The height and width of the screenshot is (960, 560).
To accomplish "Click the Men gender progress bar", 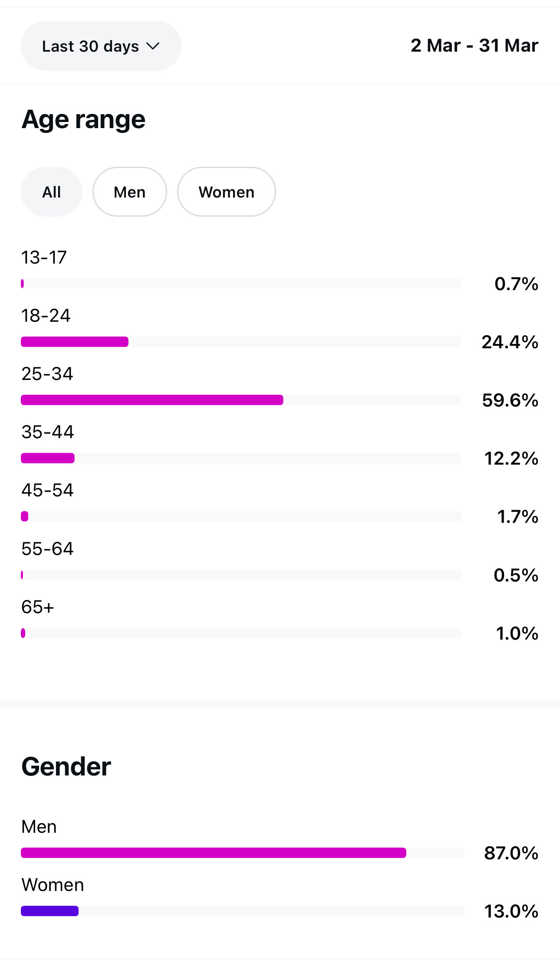I will [213, 853].
